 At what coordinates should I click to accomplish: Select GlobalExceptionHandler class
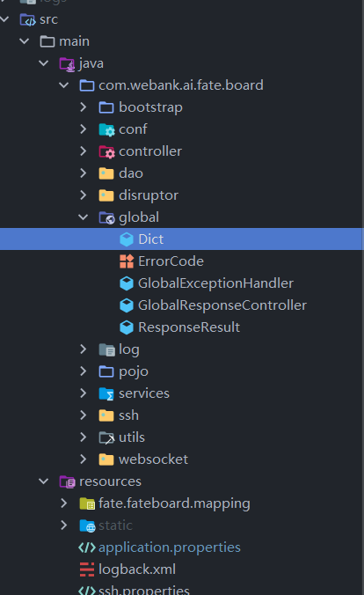tap(215, 283)
